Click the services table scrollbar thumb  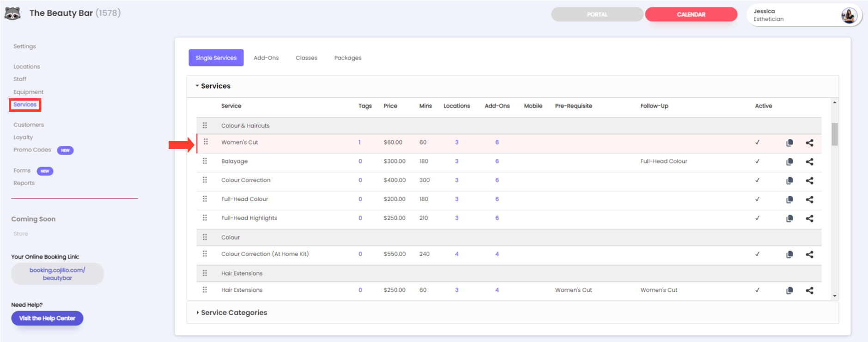[834, 134]
